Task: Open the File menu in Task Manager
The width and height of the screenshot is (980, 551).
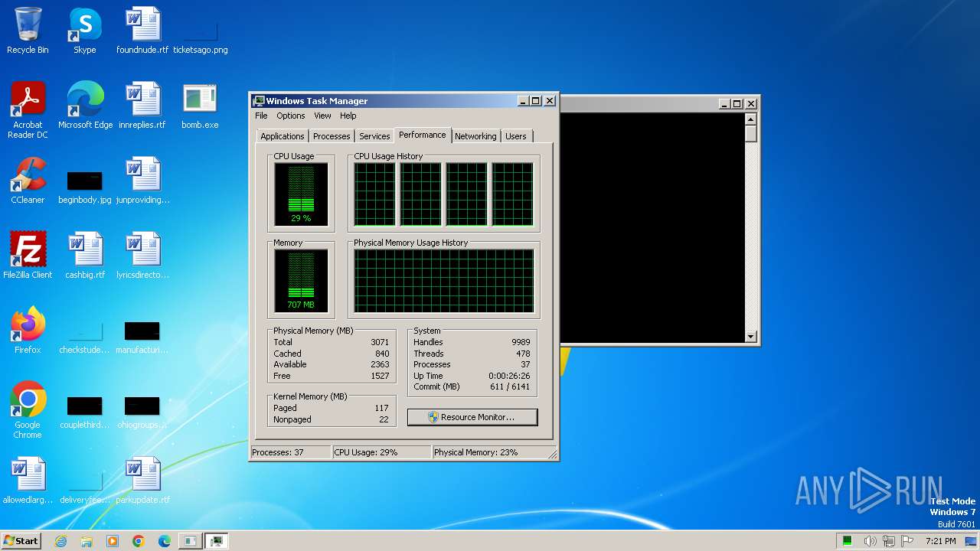Action: coord(261,116)
